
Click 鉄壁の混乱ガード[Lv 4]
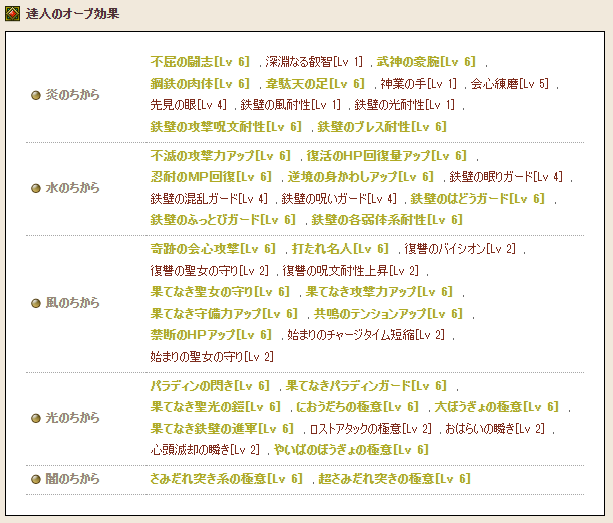[x=209, y=199]
